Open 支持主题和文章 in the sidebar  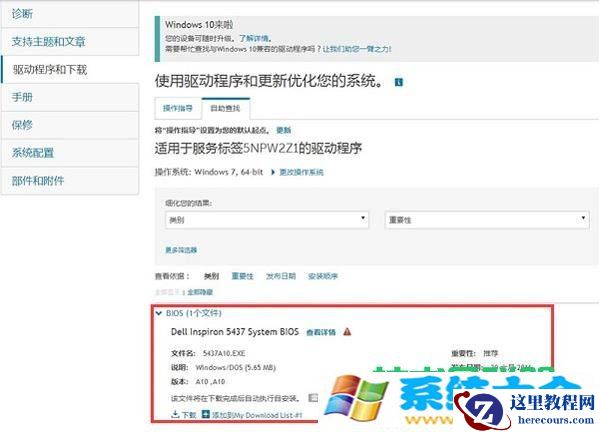[x=70, y=41]
